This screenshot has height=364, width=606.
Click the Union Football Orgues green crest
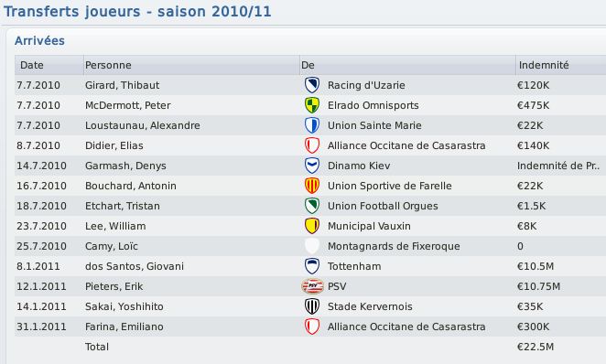[312, 206]
